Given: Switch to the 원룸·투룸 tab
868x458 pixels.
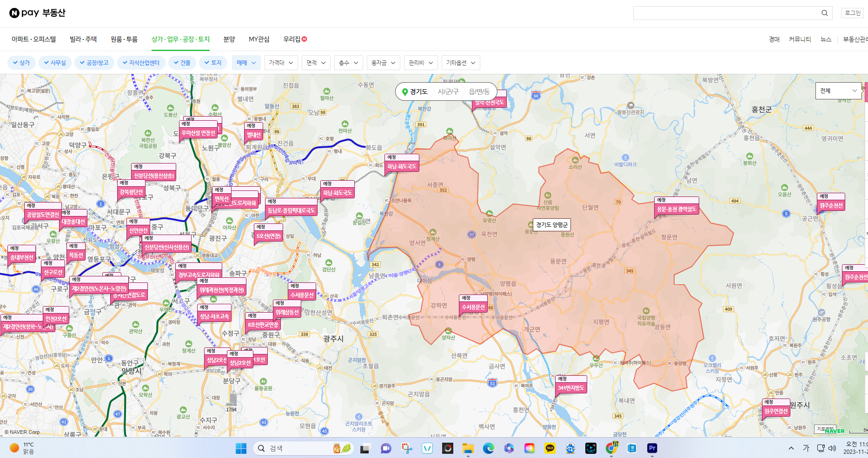Looking at the screenshot, I should tap(124, 39).
